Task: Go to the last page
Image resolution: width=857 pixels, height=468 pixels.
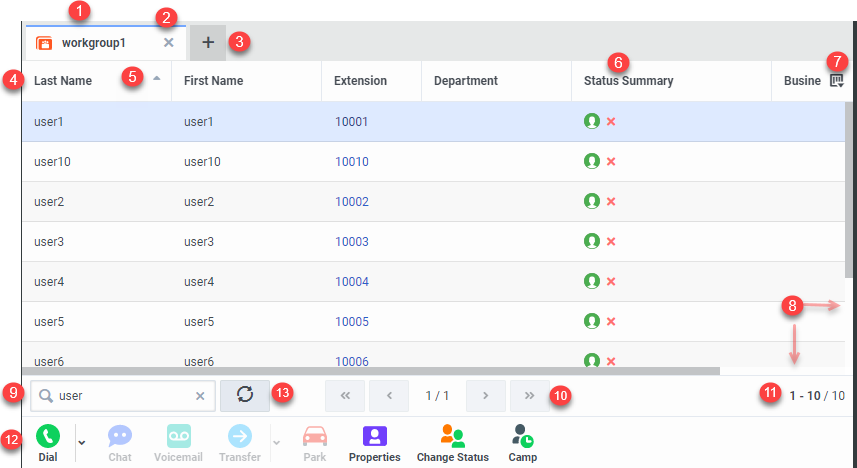Action: pyautogui.click(x=528, y=395)
